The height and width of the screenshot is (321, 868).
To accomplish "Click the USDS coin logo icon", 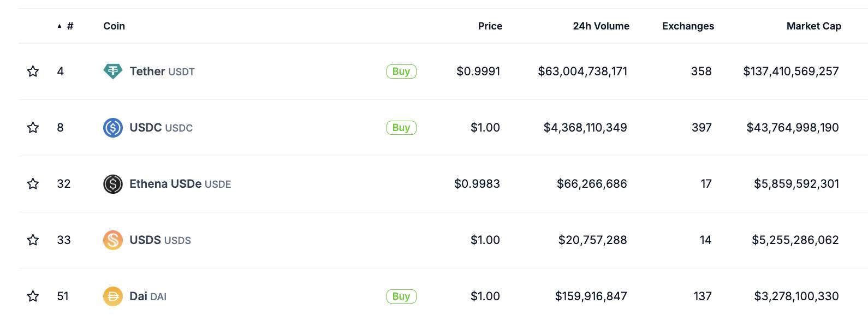I will tap(113, 240).
